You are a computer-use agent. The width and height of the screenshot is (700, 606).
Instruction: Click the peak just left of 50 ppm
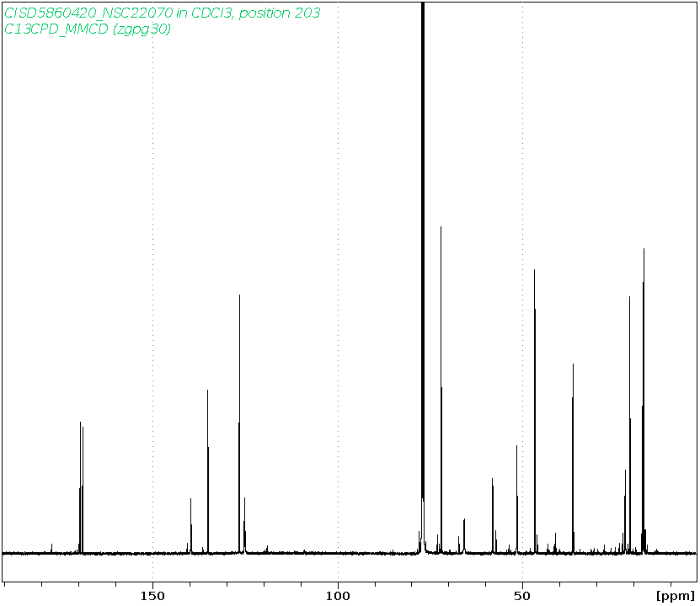click(x=517, y=499)
